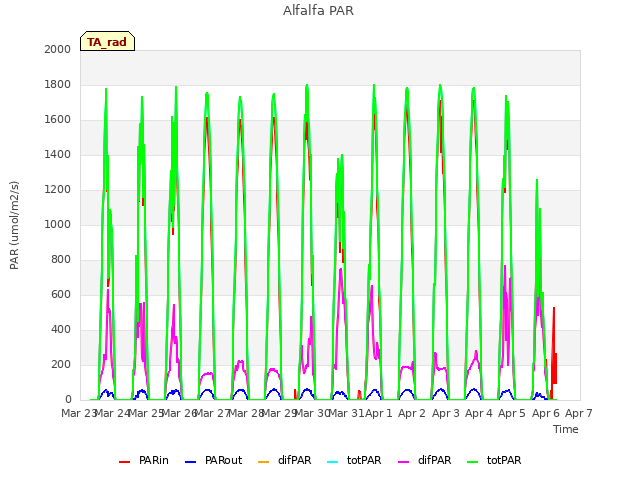Select the difPAR label beside the magenta swatch
Viewport: 640px width, 480px height.
point(434,460)
